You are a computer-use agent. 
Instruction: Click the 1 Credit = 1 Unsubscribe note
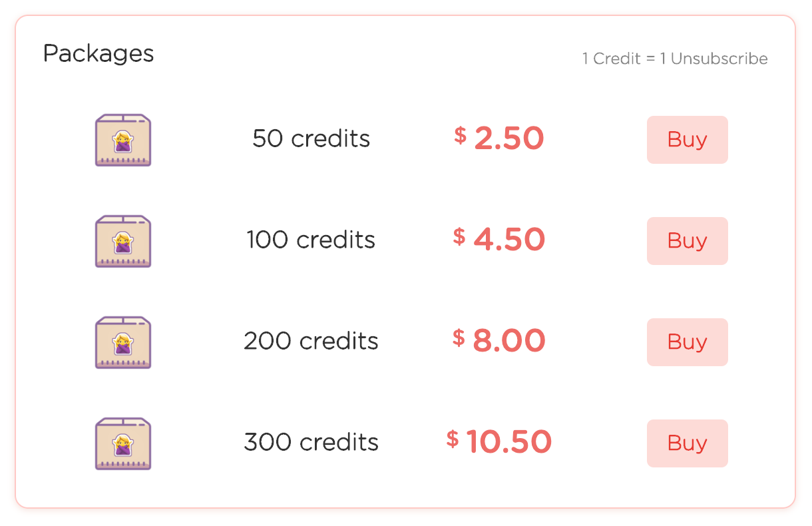point(675,59)
